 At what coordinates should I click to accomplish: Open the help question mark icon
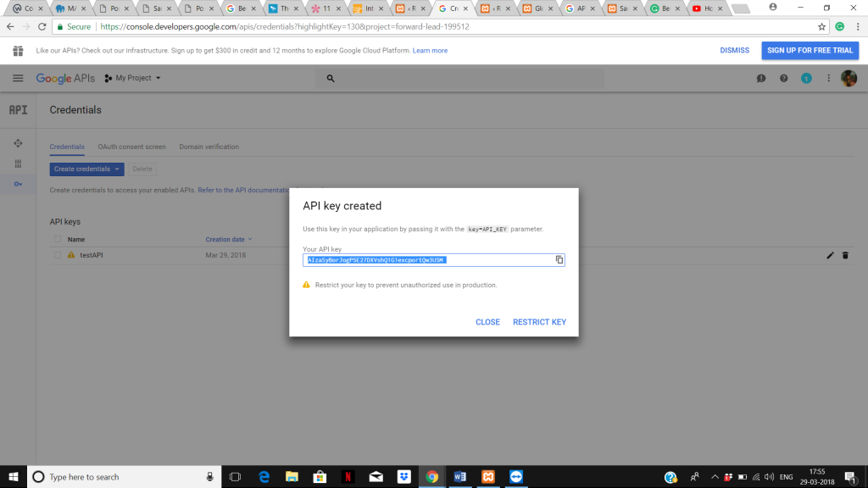784,78
